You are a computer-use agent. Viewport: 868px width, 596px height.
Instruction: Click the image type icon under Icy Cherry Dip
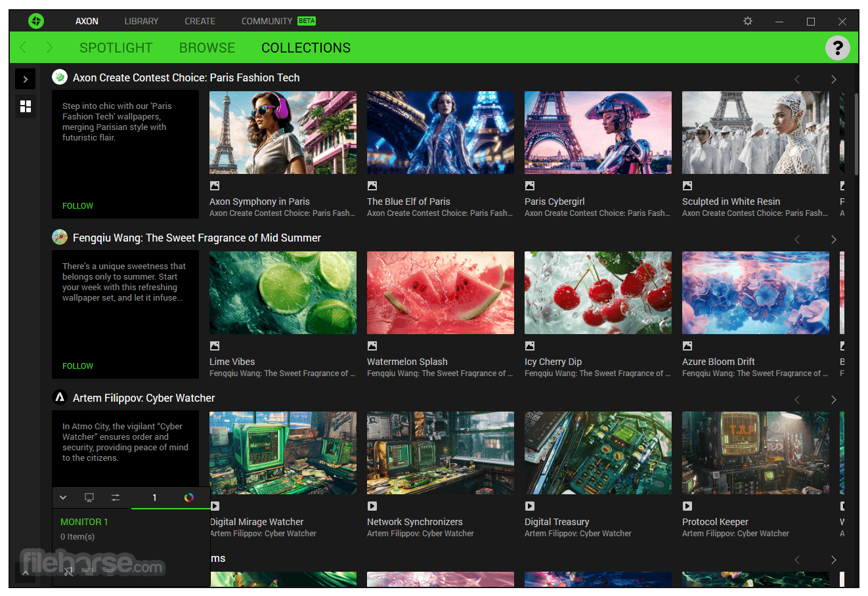pyautogui.click(x=530, y=346)
